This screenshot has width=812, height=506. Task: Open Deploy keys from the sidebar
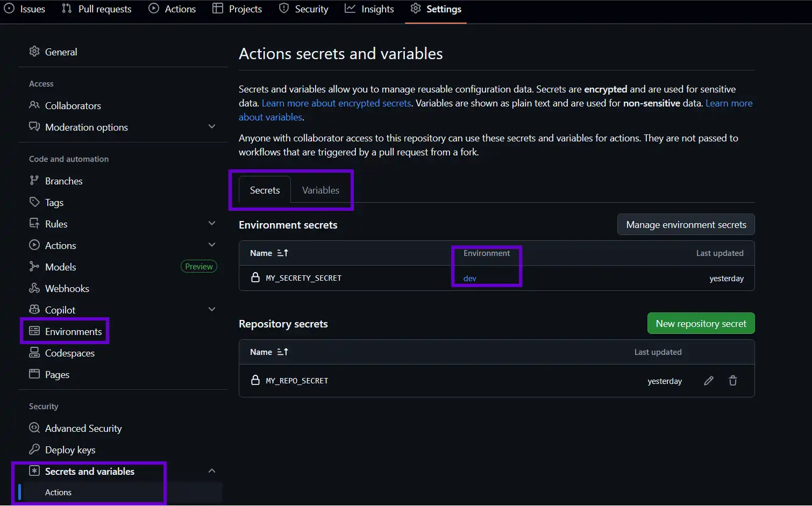pos(70,450)
